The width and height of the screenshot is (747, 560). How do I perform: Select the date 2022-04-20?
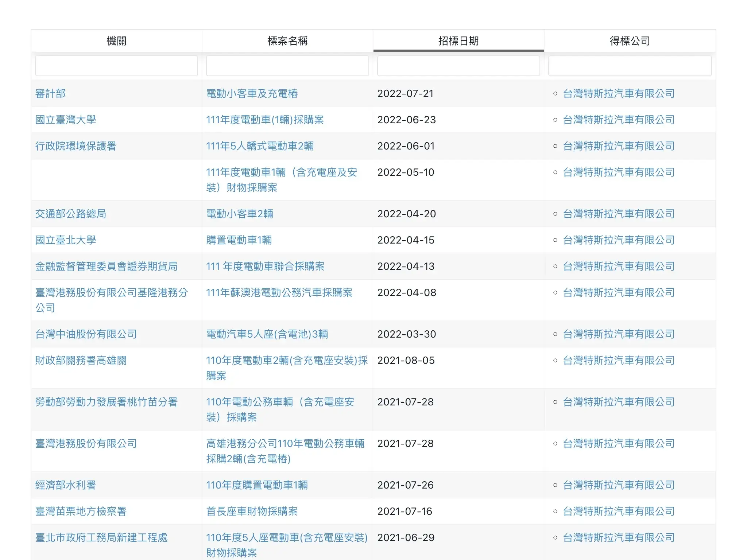(406, 214)
